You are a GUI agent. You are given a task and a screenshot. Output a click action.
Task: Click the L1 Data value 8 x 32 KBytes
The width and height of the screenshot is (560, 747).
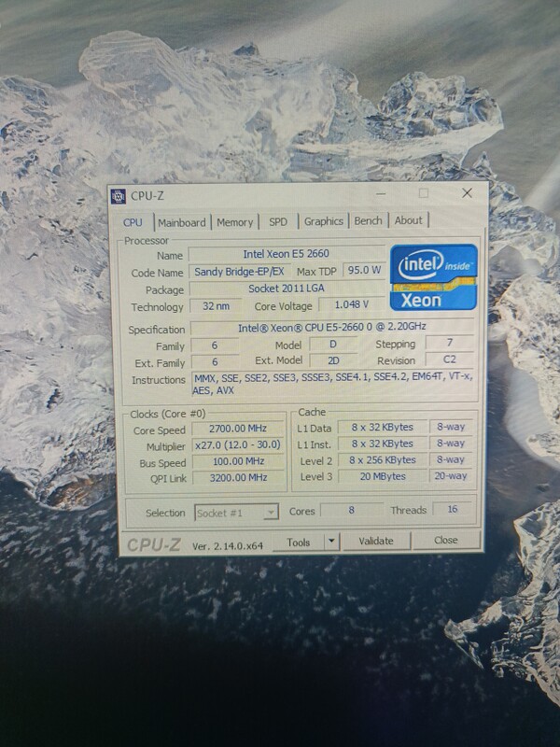(383, 428)
